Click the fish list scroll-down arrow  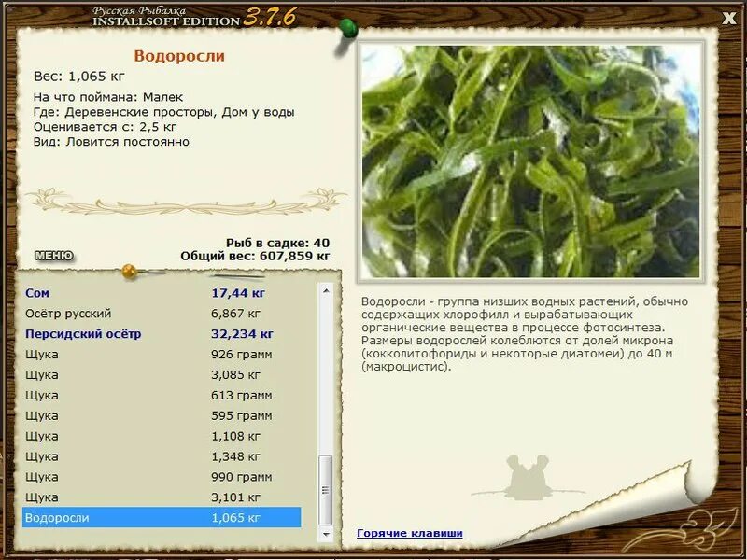(326, 534)
